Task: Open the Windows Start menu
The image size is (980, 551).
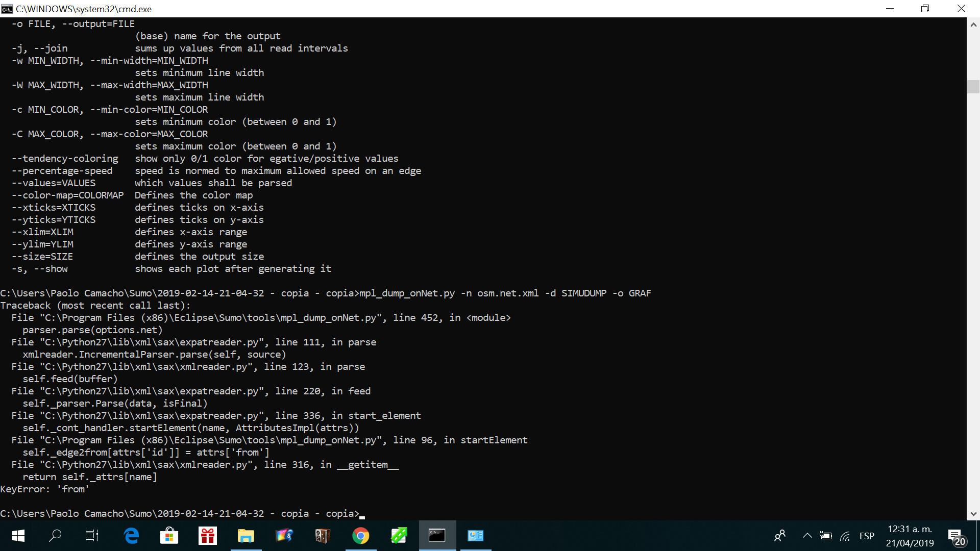Action: pos(18,536)
